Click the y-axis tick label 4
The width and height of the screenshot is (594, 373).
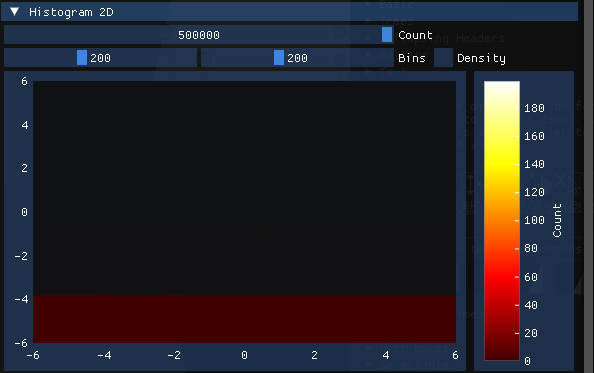pyautogui.click(x=25, y=125)
